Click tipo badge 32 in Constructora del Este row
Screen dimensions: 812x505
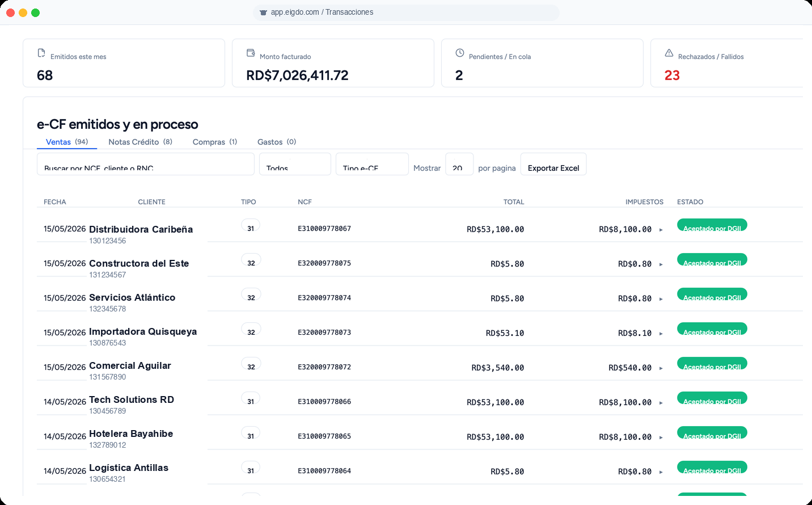click(251, 260)
